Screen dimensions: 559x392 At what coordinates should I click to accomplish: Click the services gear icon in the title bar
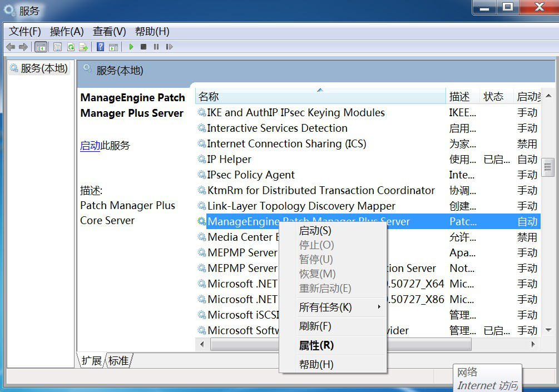coord(9,11)
